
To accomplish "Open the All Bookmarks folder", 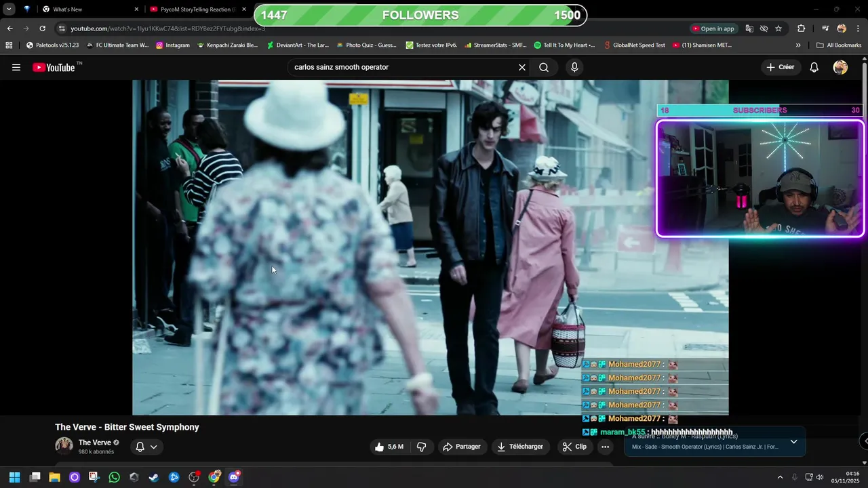I will pos(839,45).
